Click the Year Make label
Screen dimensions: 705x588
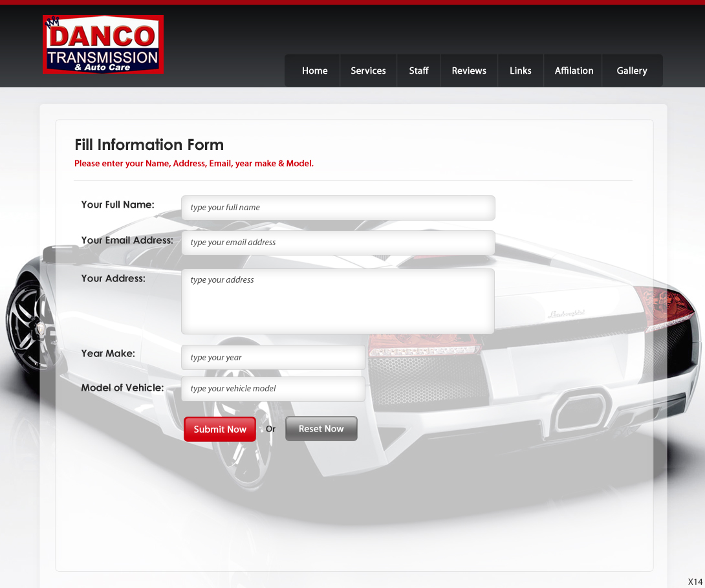[x=108, y=353]
